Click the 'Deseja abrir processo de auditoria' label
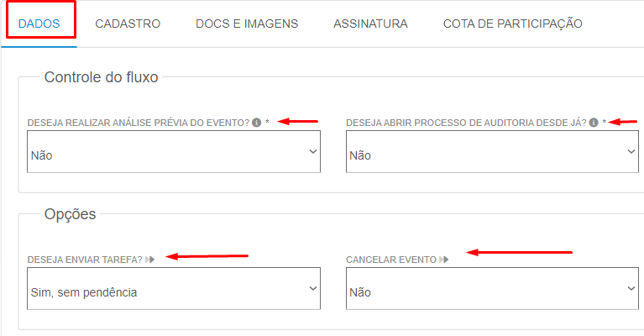Image resolution: width=644 pixels, height=336 pixels. 466,123
